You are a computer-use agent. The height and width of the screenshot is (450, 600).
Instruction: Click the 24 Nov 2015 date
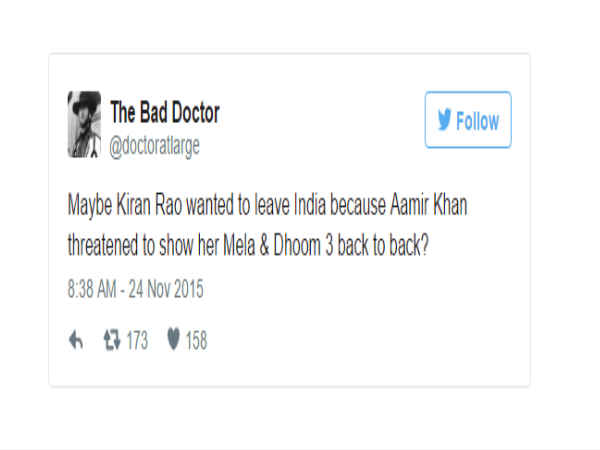166,289
